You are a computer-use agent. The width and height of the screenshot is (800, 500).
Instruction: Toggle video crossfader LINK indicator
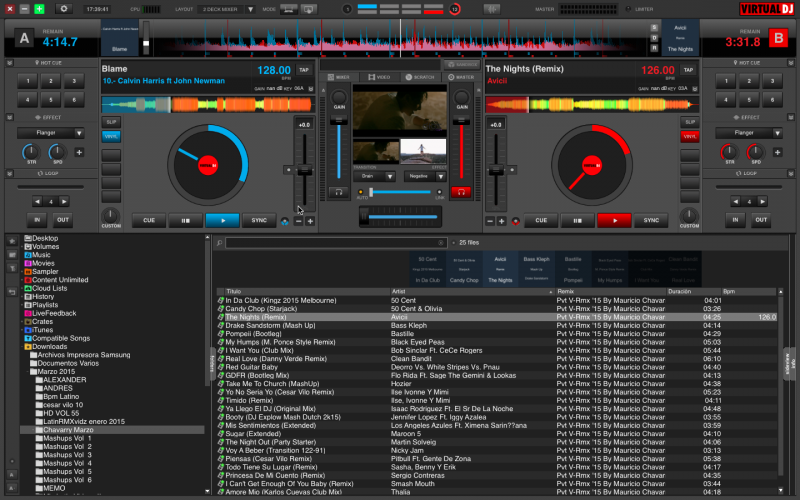(x=439, y=192)
